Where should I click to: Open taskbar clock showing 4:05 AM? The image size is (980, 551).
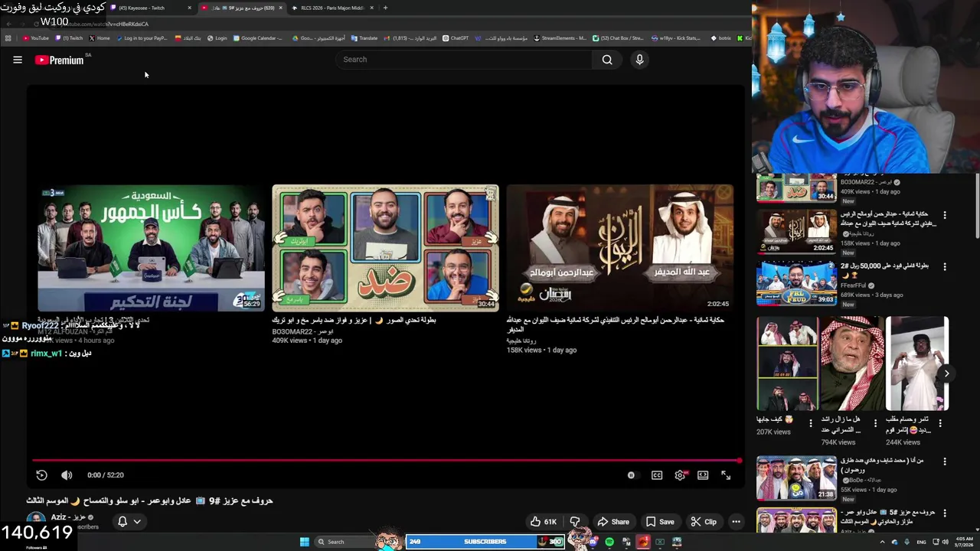coord(965,542)
